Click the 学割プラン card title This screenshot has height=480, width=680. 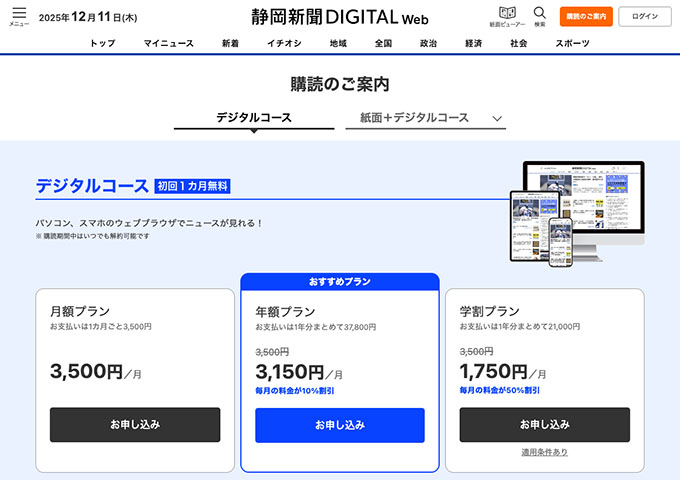pos(490,311)
